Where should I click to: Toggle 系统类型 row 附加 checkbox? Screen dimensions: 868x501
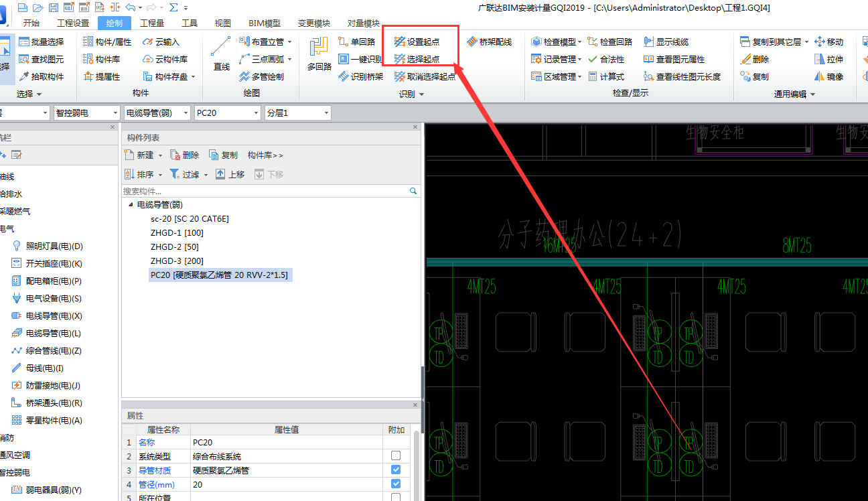[396, 455]
